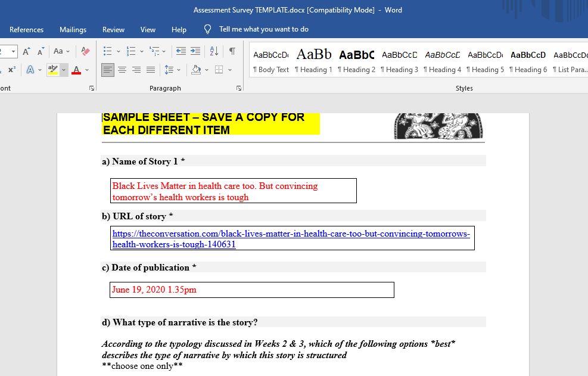Switch to the Review tab
Viewport: 588px width, 376px height.
[x=113, y=30]
